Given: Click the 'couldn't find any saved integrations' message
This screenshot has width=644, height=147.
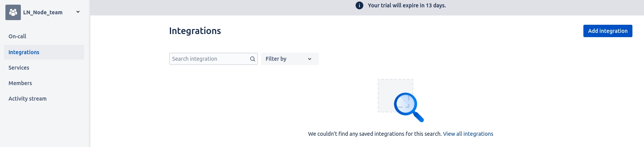Looking at the screenshot, I should click(375, 134).
